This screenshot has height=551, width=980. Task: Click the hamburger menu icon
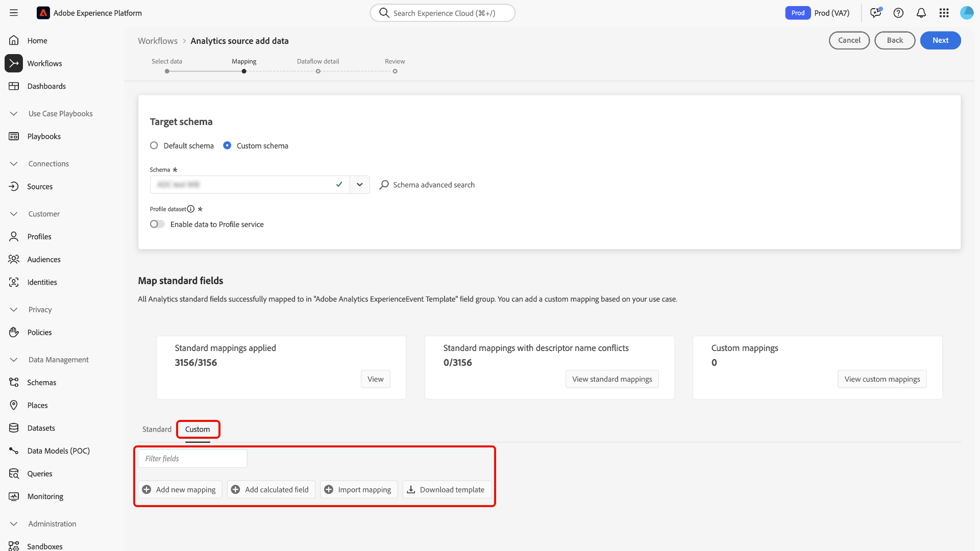pyautogui.click(x=14, y=13)
